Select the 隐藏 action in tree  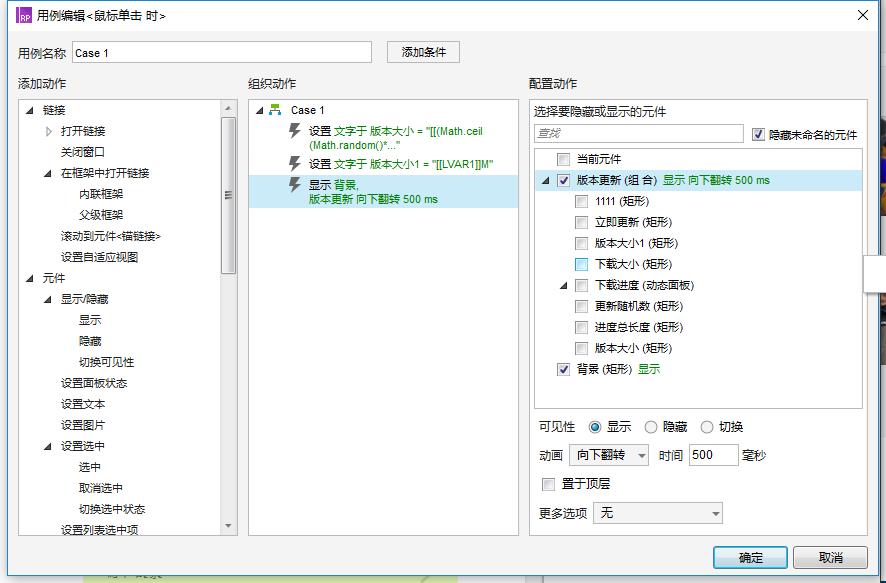90,341
